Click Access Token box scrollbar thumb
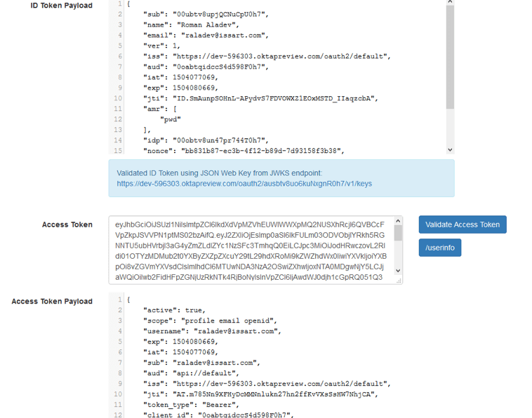Viewport: 532px width, 418px height. click(x=398, y=233)
